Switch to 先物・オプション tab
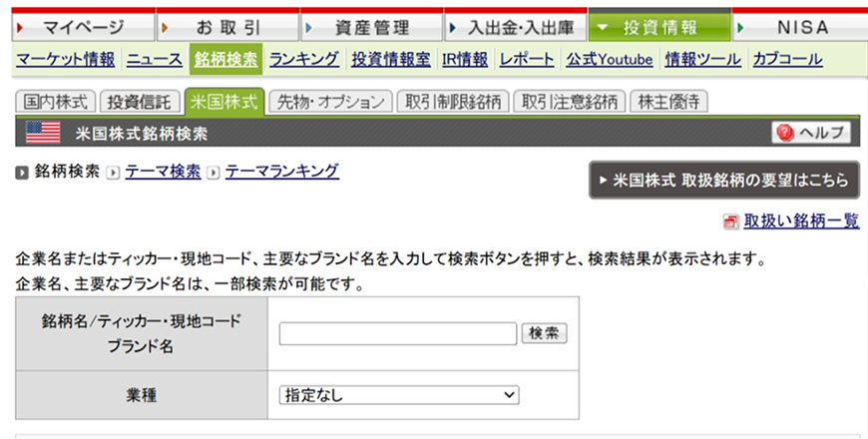 click(330, 102)
